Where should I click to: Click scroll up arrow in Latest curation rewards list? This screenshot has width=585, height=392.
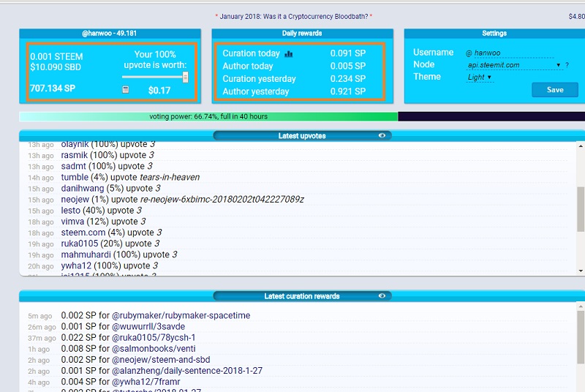click(x=581, y=306)
